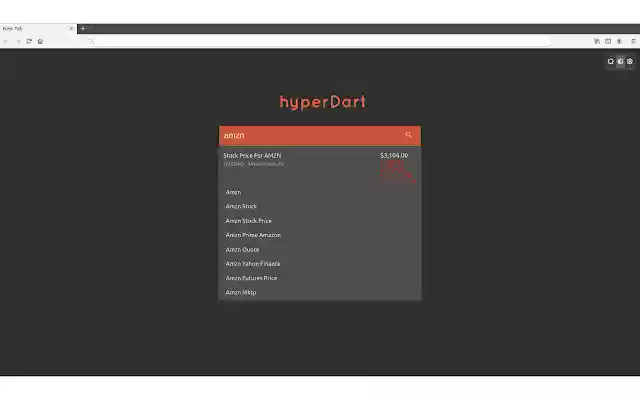Choose the Amzn suggestion

click(320, 192)
